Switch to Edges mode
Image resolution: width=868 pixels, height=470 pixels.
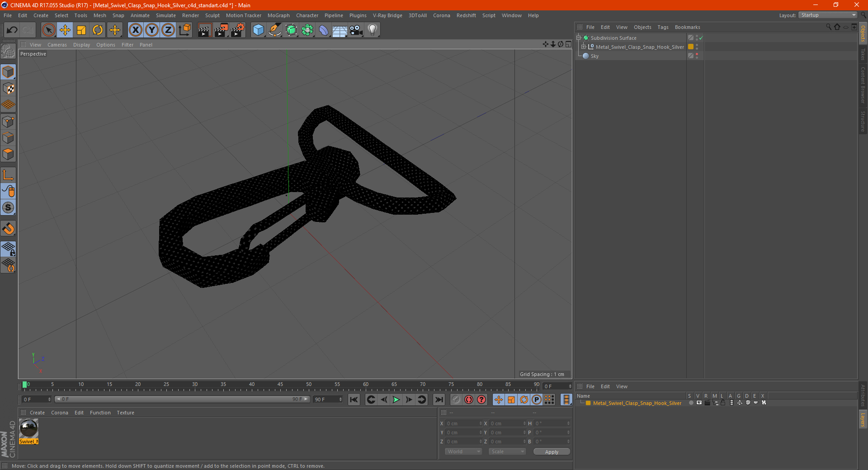8,138
